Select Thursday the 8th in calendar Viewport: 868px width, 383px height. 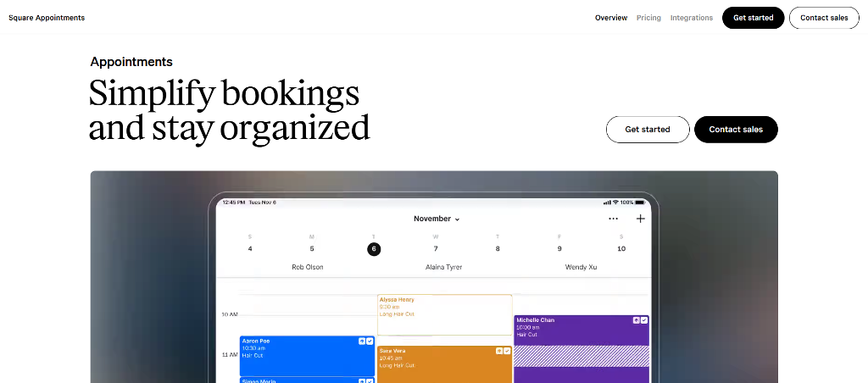498,248
